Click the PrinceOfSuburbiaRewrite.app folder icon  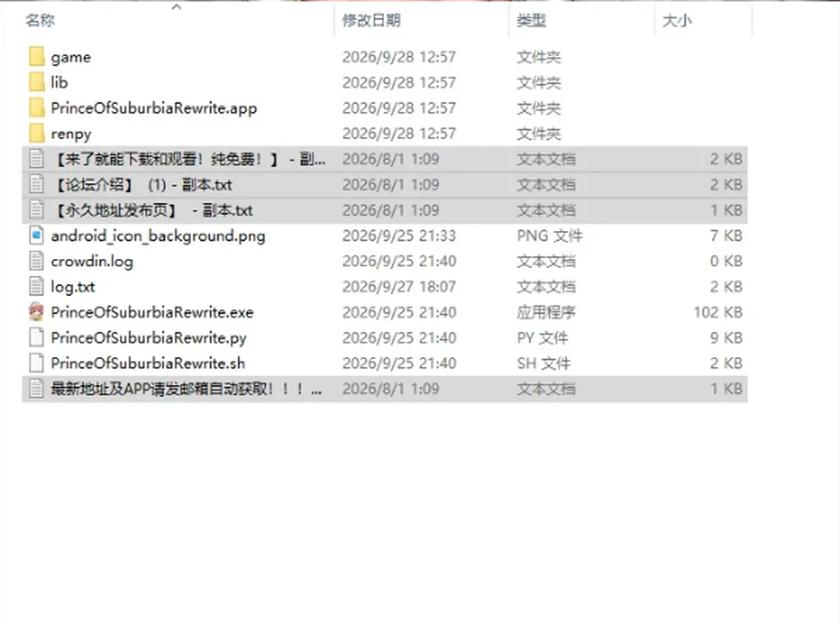(37, 108)
